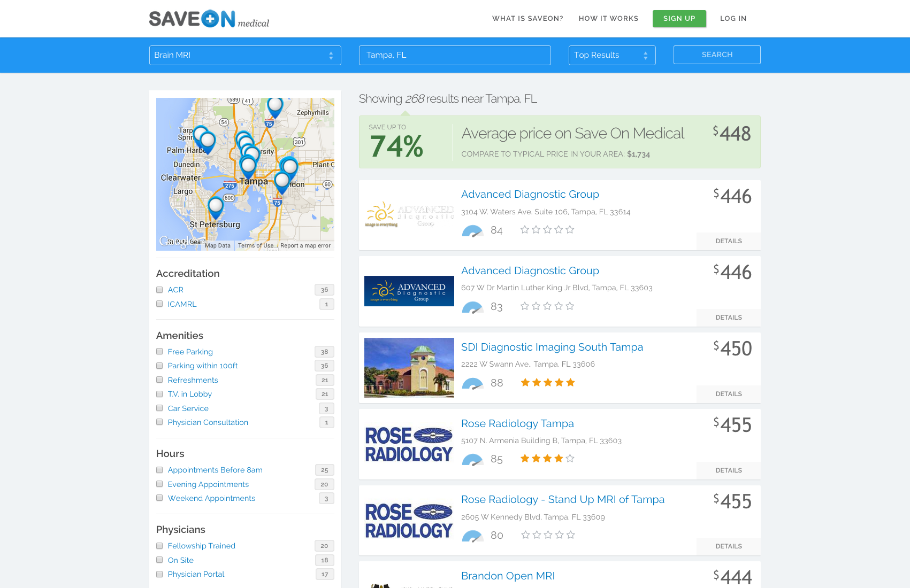Click the map pin north of Zephyrhills highway
Viewport: 910px width, 588px height.
click(275, 107)
